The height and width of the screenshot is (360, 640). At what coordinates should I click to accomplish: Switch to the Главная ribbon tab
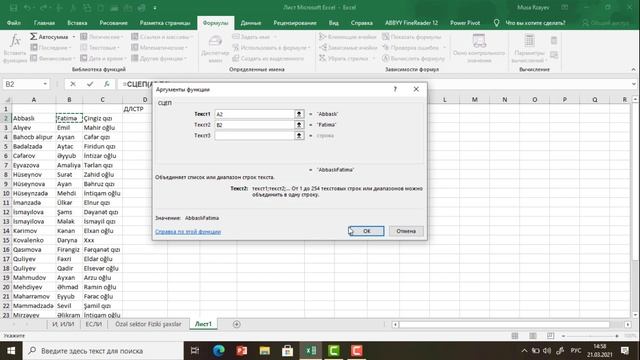[x=44, y=23]
